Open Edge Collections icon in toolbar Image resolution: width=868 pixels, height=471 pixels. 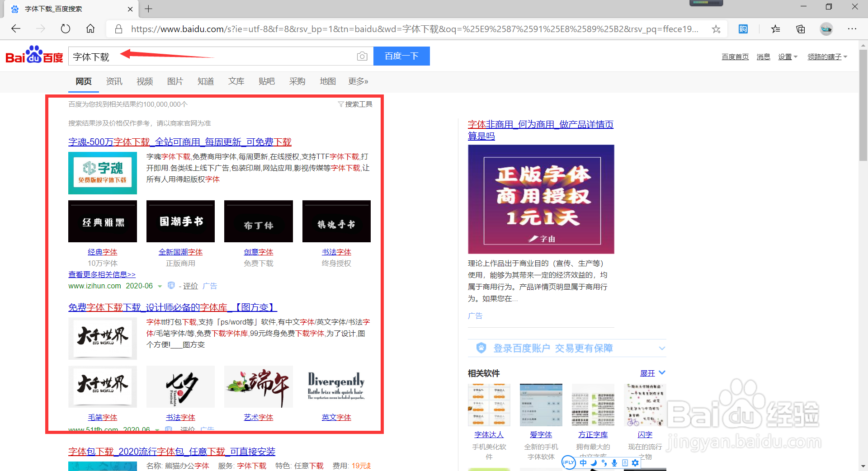(800, 28)
